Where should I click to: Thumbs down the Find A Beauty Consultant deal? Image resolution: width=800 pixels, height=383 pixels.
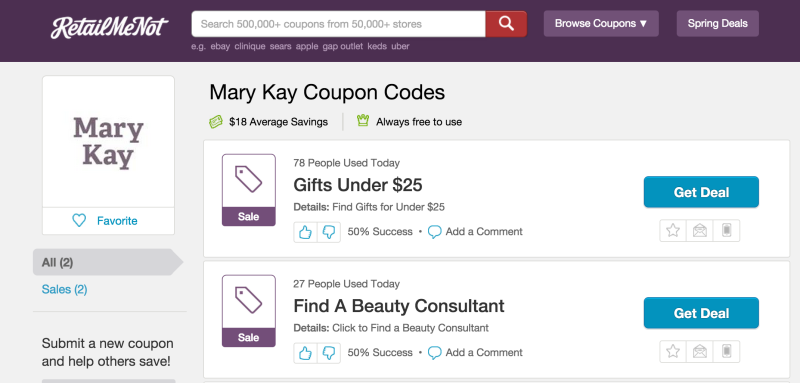329,353
